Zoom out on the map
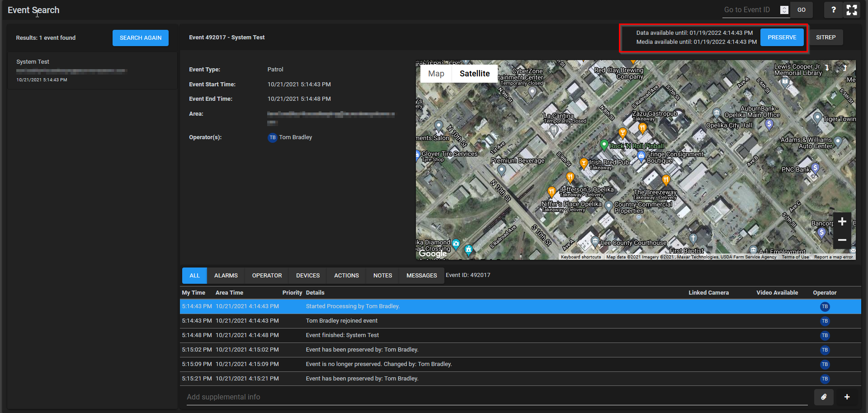 click(842, 240)
